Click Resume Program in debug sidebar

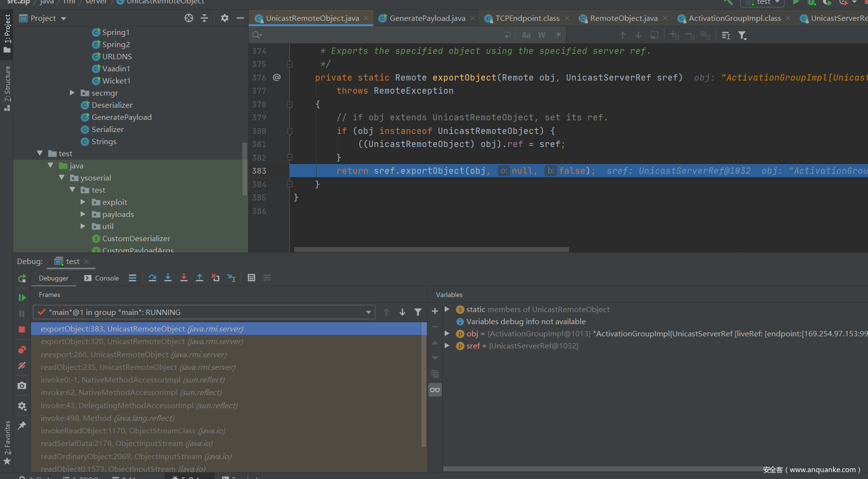22,297
